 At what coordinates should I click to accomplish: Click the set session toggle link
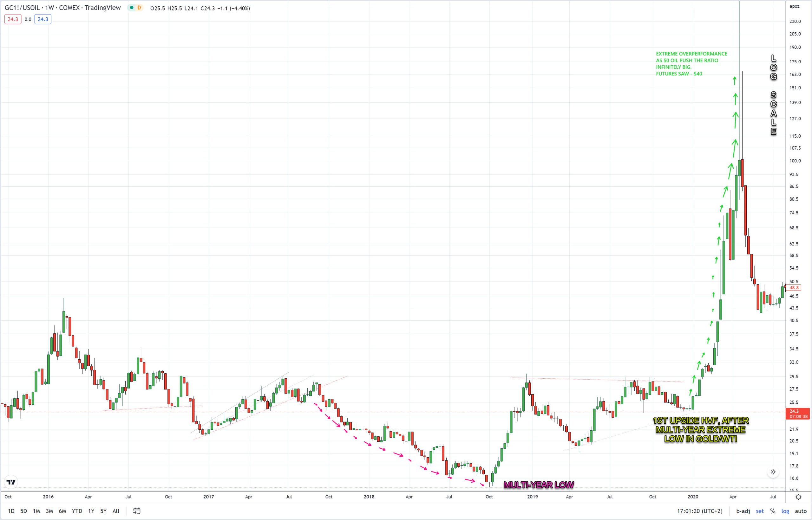click(x=760, y=511)
